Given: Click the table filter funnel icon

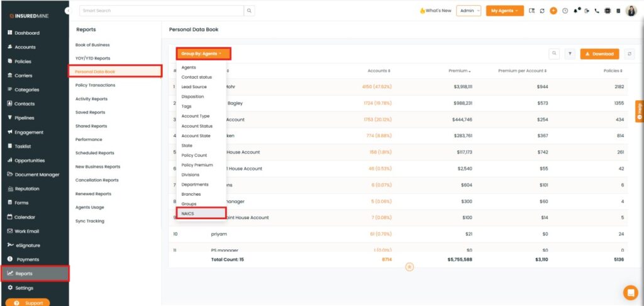Looking at the screenshot, I should [569, 54].
